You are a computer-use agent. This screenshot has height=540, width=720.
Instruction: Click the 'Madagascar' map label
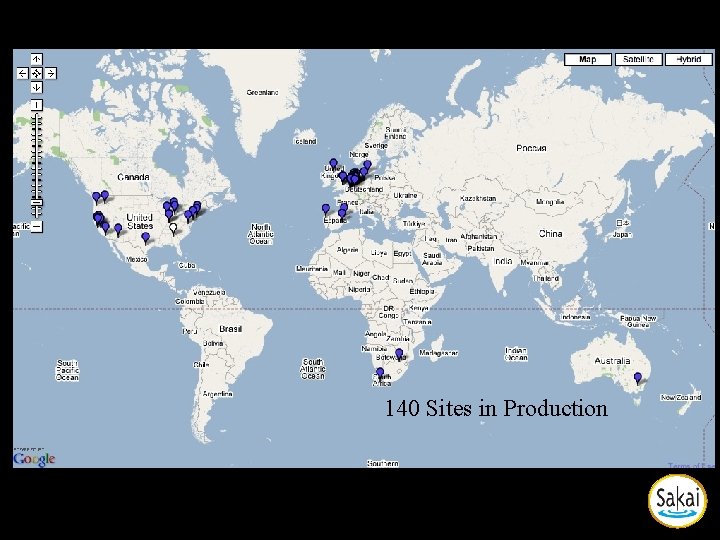click(439, 353)
